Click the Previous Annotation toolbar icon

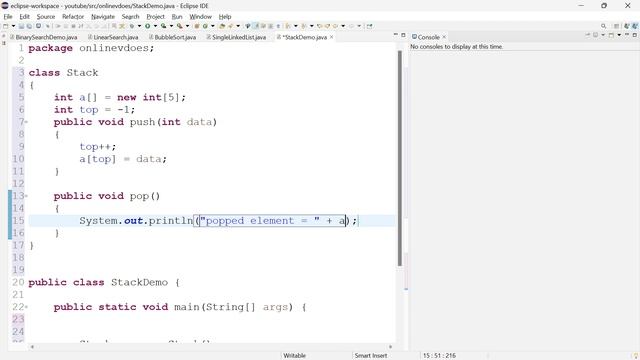tap(304, 26)
